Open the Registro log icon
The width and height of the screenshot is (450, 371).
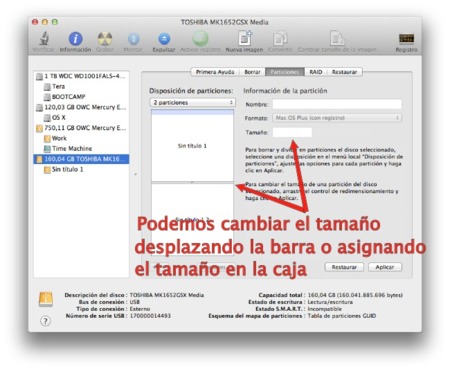pyautogui.click(x=406, y=39)
